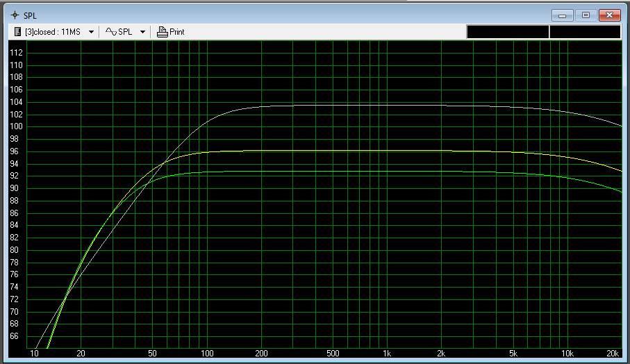The width and height of the screenshot is (630, 364).
Task: Click the Print button
Action: point(171,32)
